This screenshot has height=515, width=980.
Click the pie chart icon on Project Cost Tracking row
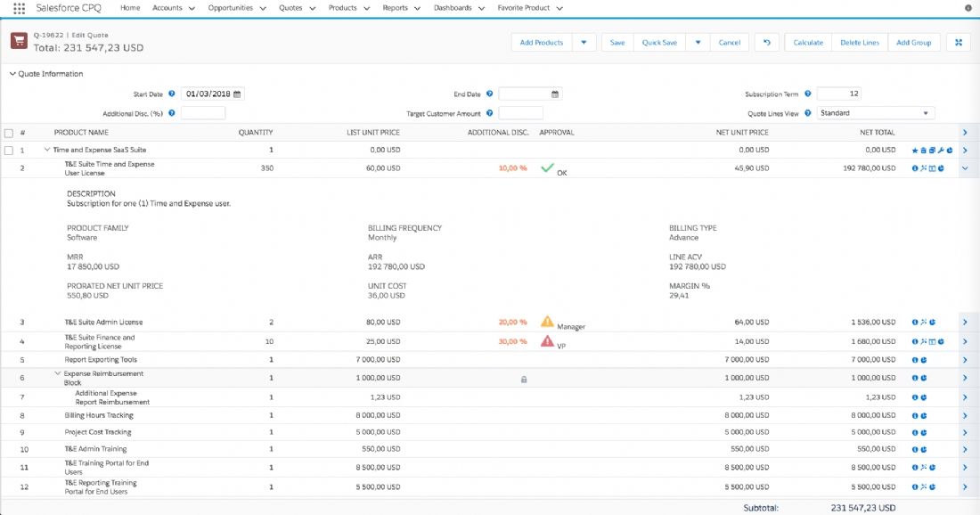[924, 432]
